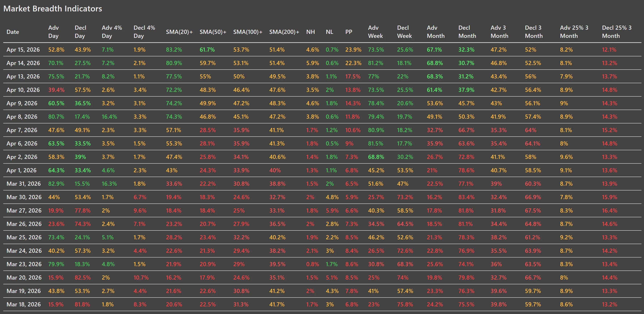Select the Apr 15, 2026 row date
The height and width of the screenshot is (314, 644).
point(23,49)
